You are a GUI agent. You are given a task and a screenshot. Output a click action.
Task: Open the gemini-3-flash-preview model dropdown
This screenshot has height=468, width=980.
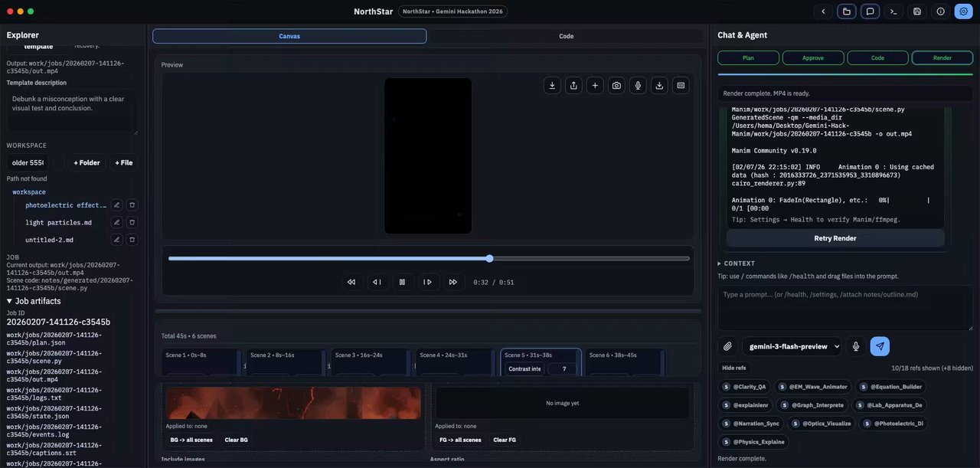(791, 346)
